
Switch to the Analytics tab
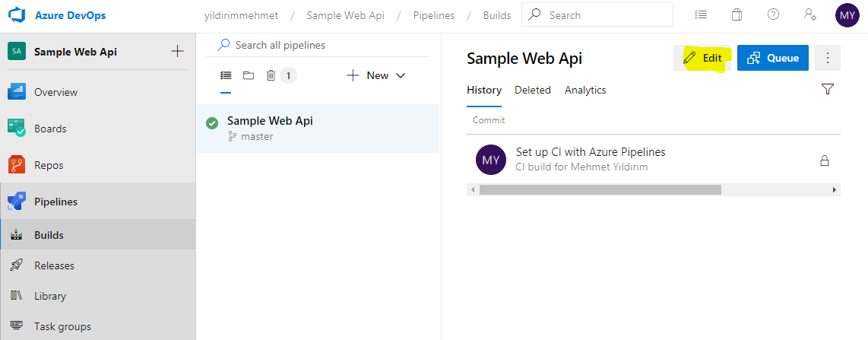tap(584, 90)
